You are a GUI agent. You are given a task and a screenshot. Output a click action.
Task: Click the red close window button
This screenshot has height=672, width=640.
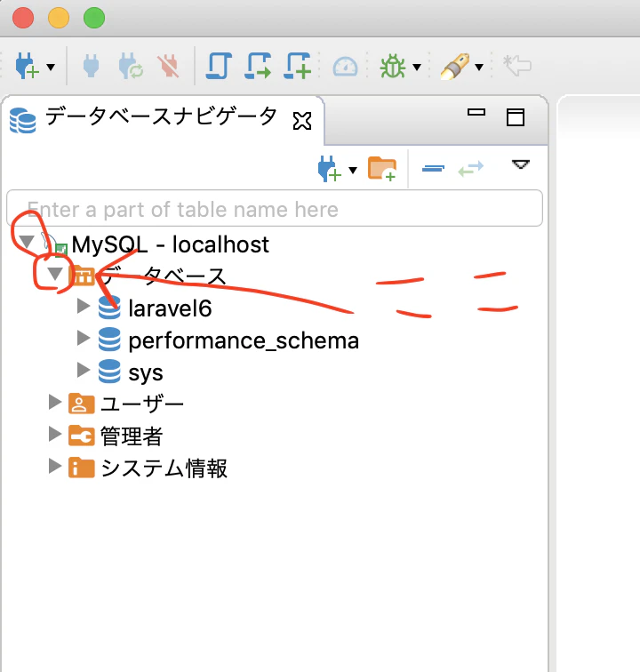point(23,18)
